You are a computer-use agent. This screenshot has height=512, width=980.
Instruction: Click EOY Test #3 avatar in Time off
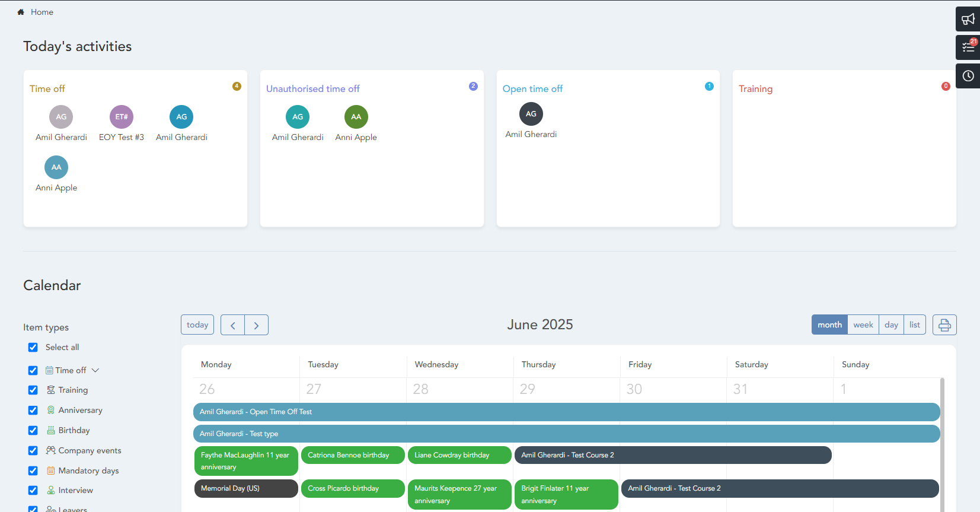coord(122,117)
